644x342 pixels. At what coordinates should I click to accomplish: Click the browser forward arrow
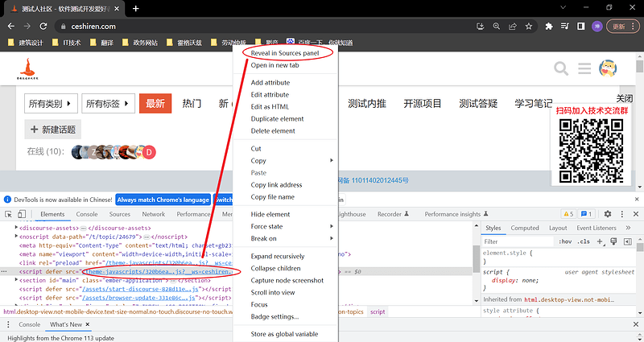click(x=27, y=27)
